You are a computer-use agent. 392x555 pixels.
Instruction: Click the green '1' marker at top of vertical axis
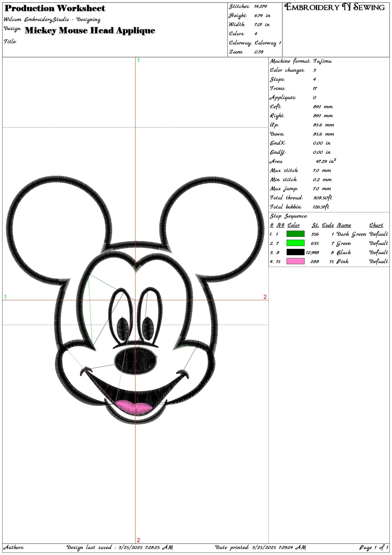[x=138, y=60]
